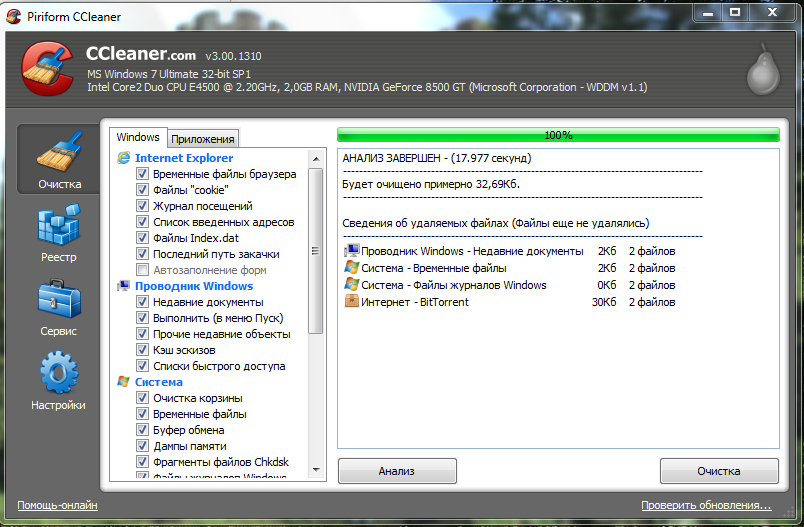The width and height of the screenshot is (804, 527).
Task: Click the Очистка run cleaner button
Action: click(719, 471)
